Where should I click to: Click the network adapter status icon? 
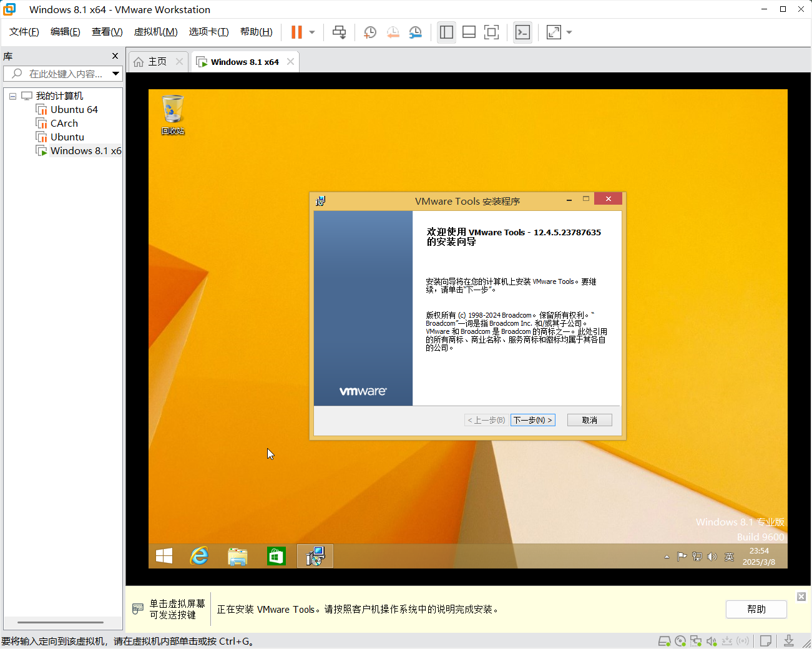(696, 641)
